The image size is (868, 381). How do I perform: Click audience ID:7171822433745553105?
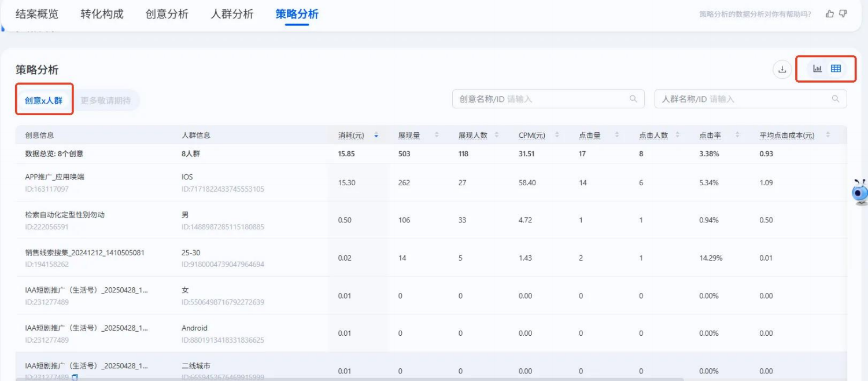[223, 189]
